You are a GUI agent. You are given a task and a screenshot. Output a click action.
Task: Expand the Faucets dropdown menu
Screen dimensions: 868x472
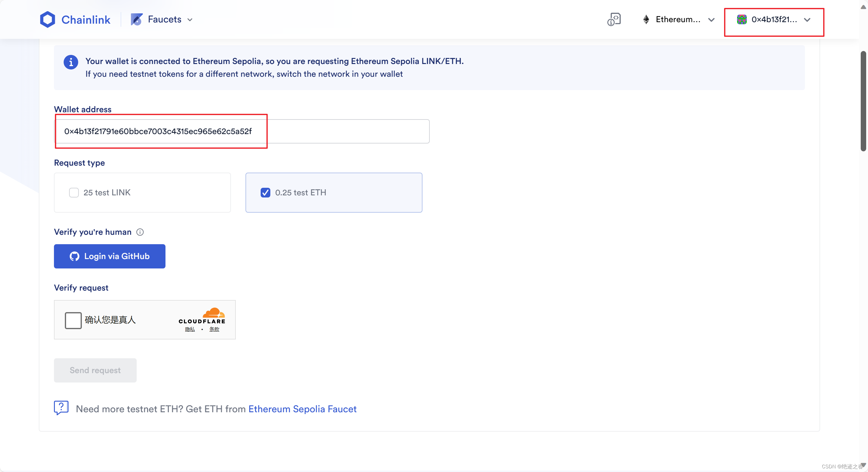[190, 20]
